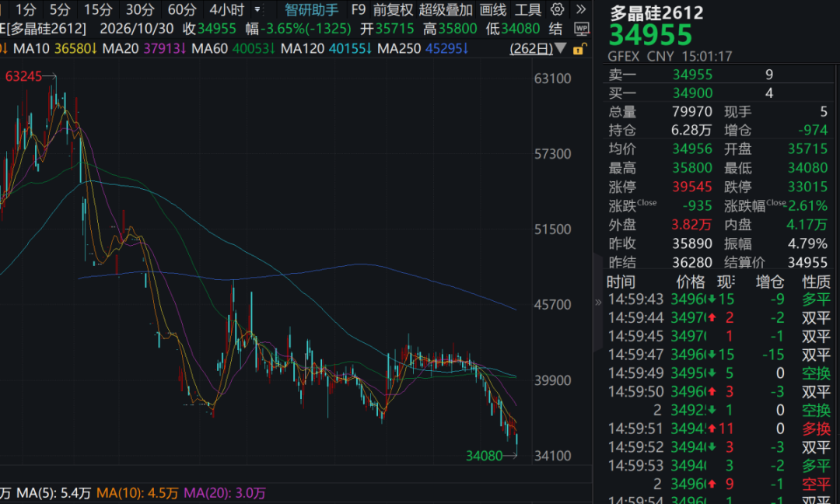Click the 14:59:43 trade tick row
The height and width of the screenshot is (504, 840).
point(719,299)
